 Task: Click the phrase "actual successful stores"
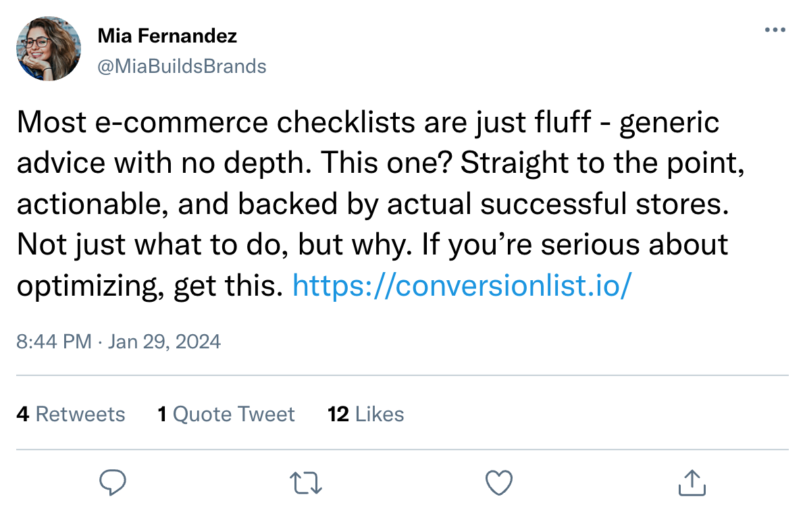pos(561,205)
